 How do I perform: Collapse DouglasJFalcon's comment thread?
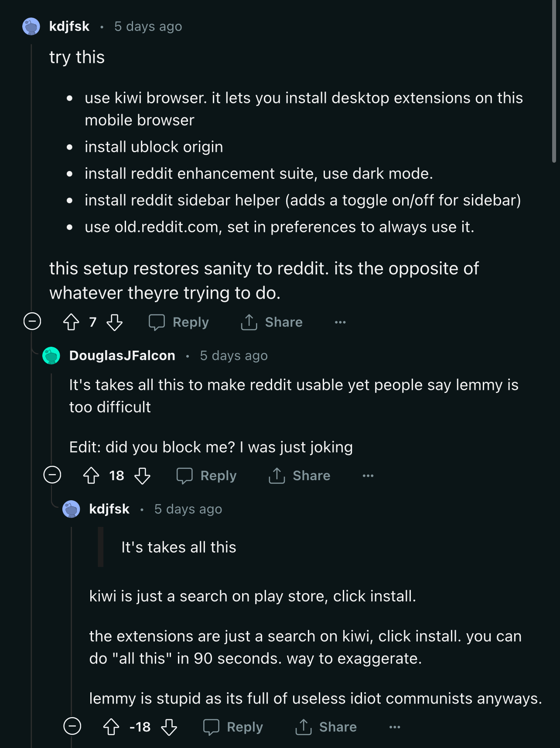52,475
